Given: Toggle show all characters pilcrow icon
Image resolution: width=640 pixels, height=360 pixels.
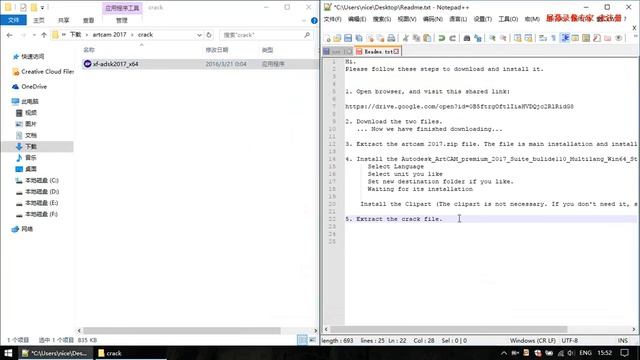Looking at the screenshot, I should tap(553, 38).
